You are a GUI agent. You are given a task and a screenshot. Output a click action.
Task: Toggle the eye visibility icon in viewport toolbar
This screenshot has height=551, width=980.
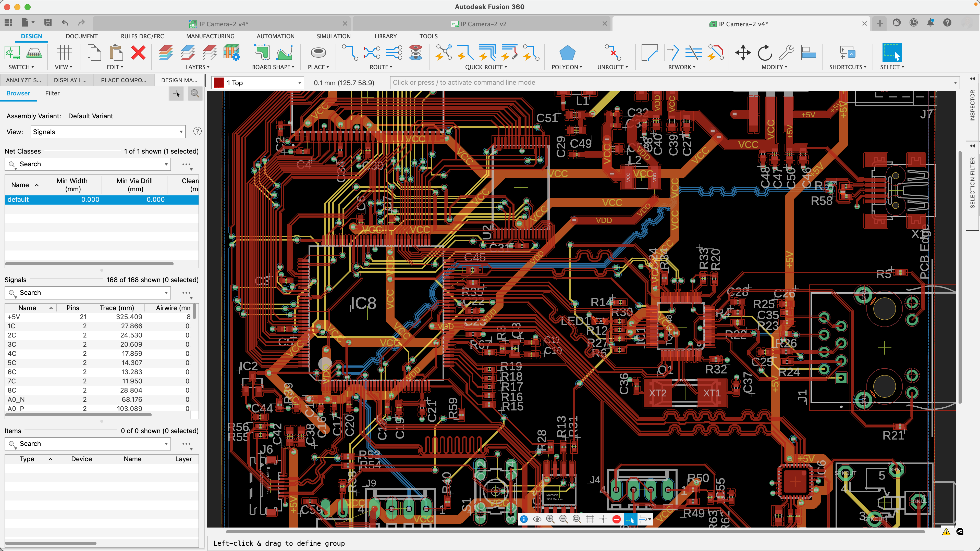(537, 519)
